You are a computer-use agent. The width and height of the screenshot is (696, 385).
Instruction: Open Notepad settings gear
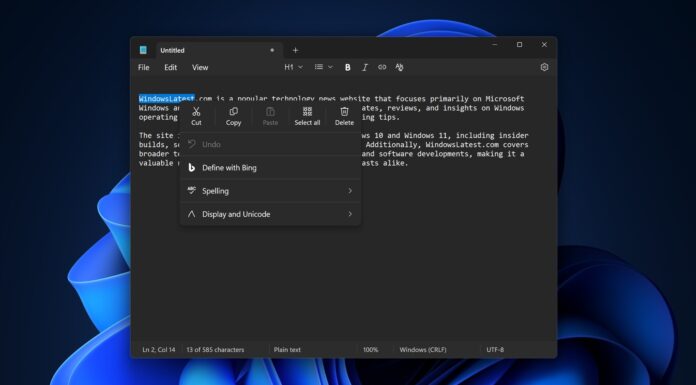coord(544,67)
